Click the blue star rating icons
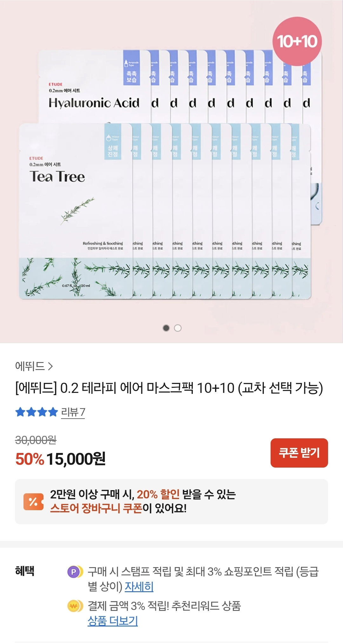The image size is (343, 644). [x=37, y=412]
